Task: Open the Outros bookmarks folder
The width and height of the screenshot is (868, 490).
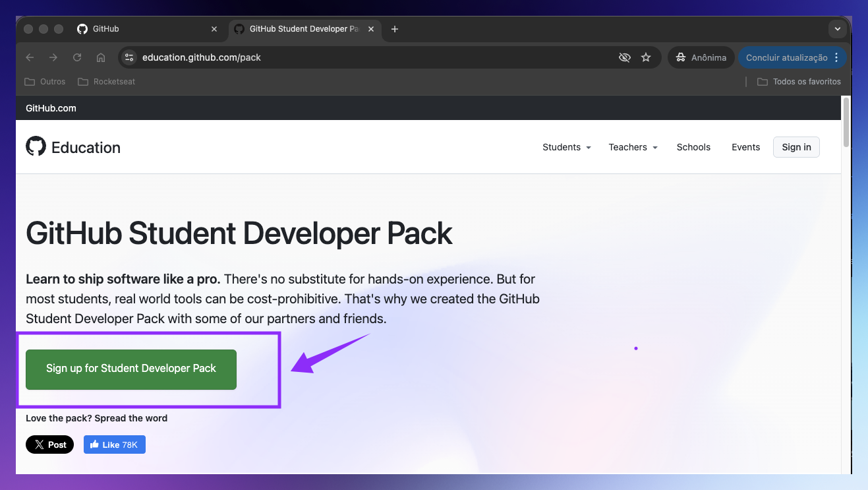Action: point(45,82)
